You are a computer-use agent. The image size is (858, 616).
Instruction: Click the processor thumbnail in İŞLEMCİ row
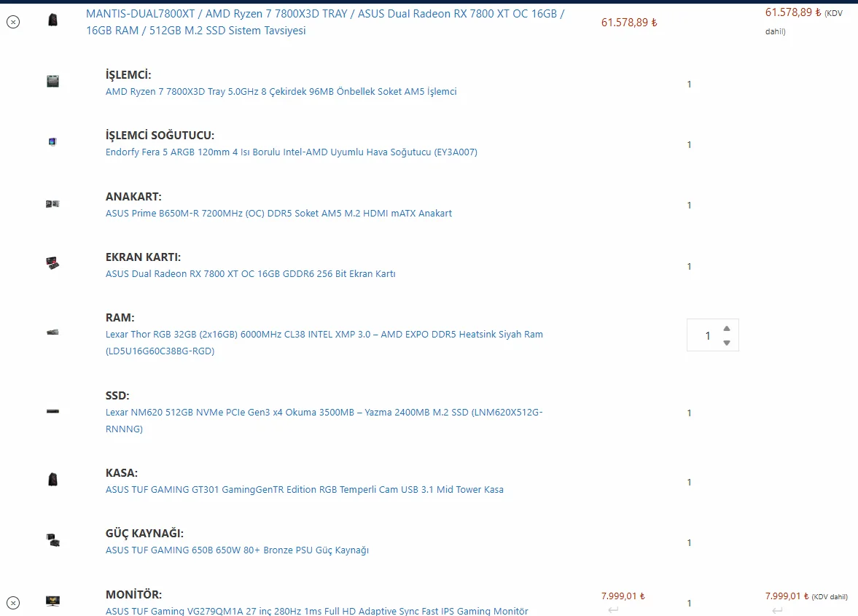(x=52, y=82)
